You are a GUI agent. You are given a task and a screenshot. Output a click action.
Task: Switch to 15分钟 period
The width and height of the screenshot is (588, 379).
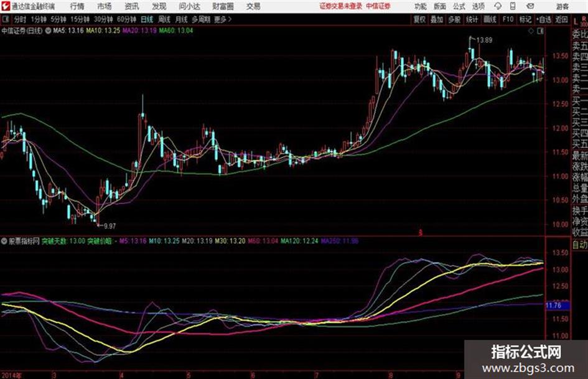coord(80,19)
